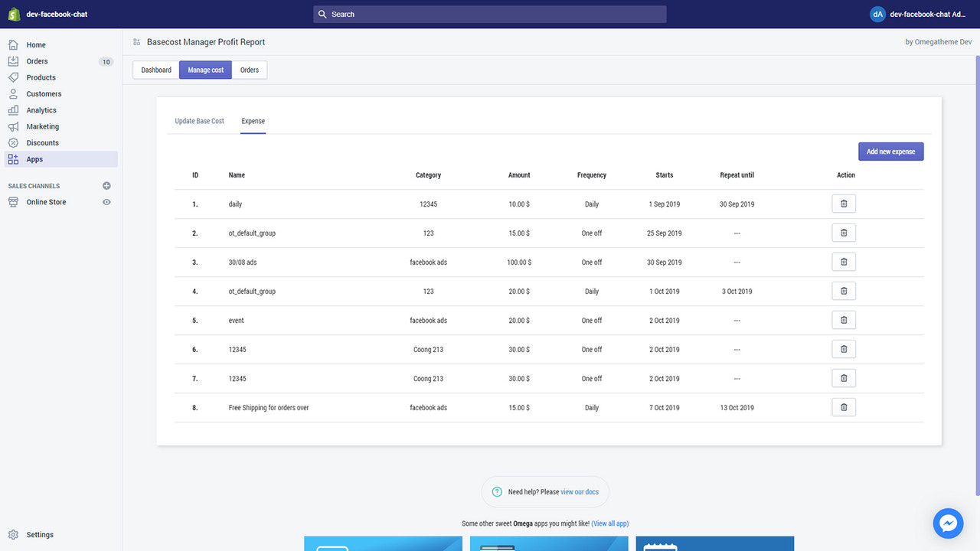Screen dimensions: 980x551
Task: Switch to the Dashboard tab
Action: coord(155,69)
